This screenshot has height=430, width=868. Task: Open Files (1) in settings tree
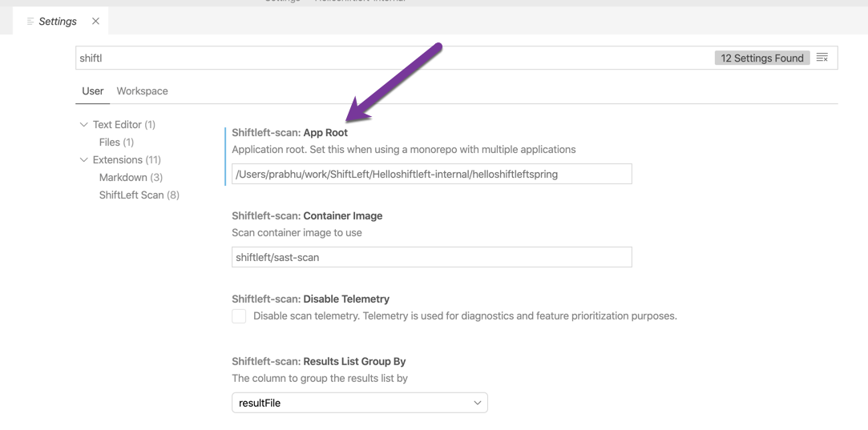tap(116, 143)
